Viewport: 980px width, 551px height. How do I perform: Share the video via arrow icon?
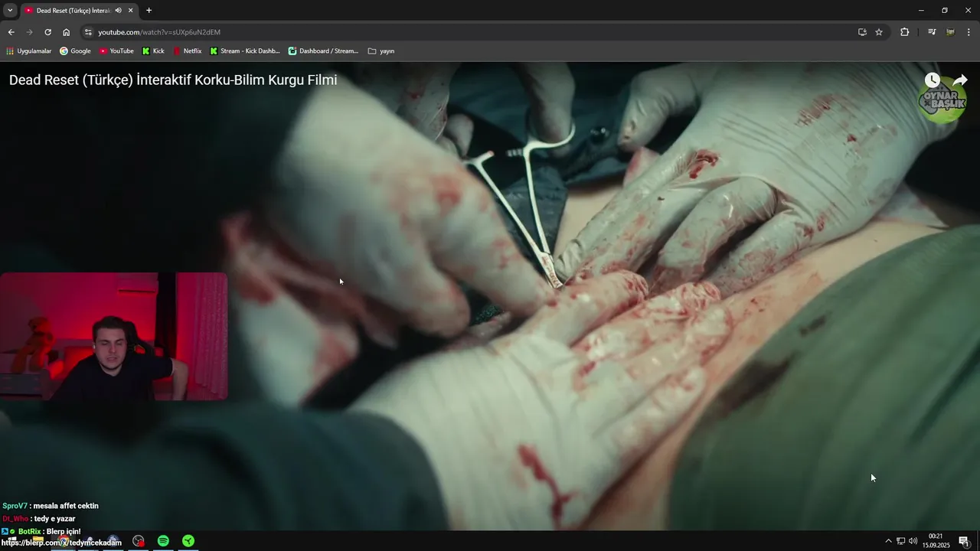point(960,80)
